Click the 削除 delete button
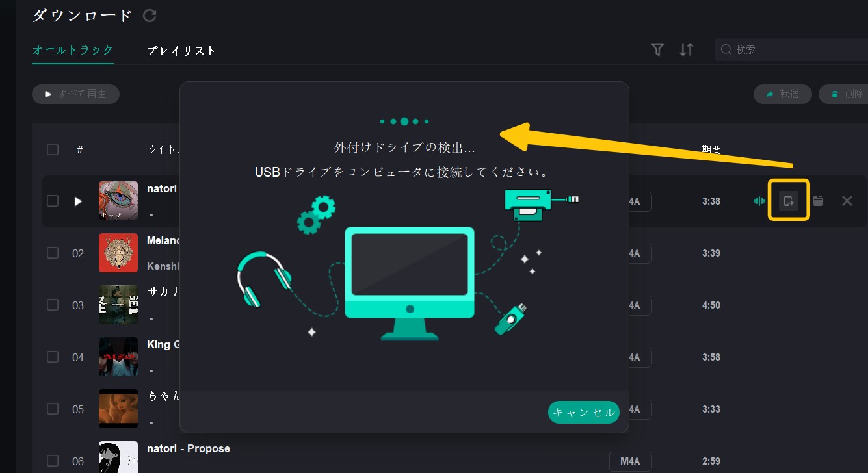Screen dimensions: 868x473 (x=843, y=94)
